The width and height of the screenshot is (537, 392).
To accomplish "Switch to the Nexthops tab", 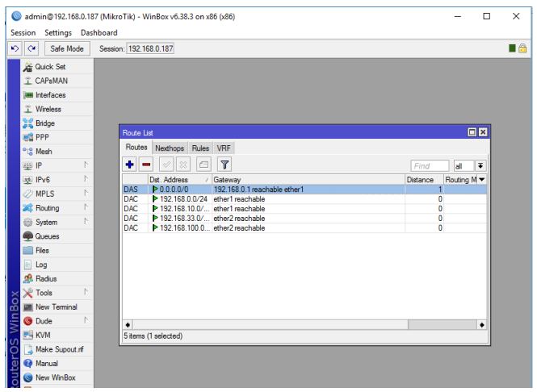I will (x=170, y=148).
